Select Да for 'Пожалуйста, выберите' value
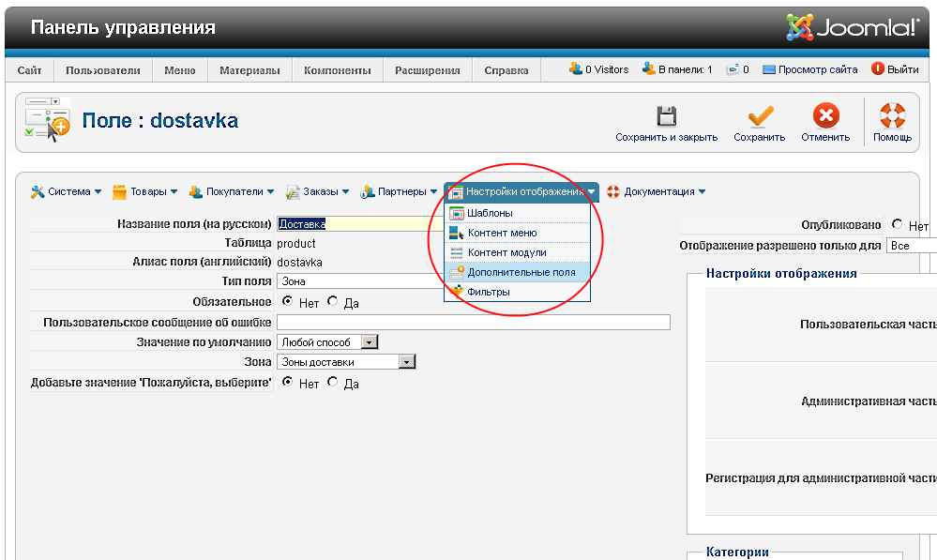 coord(332,381)
